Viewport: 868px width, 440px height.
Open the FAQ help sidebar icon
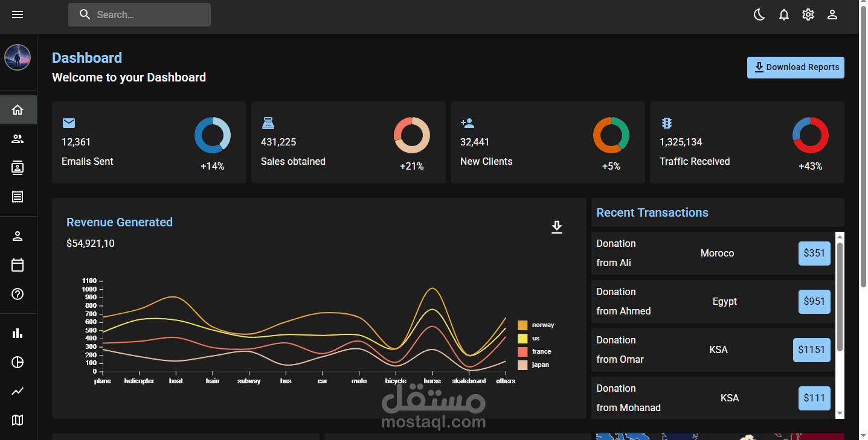tap(18, 294)
